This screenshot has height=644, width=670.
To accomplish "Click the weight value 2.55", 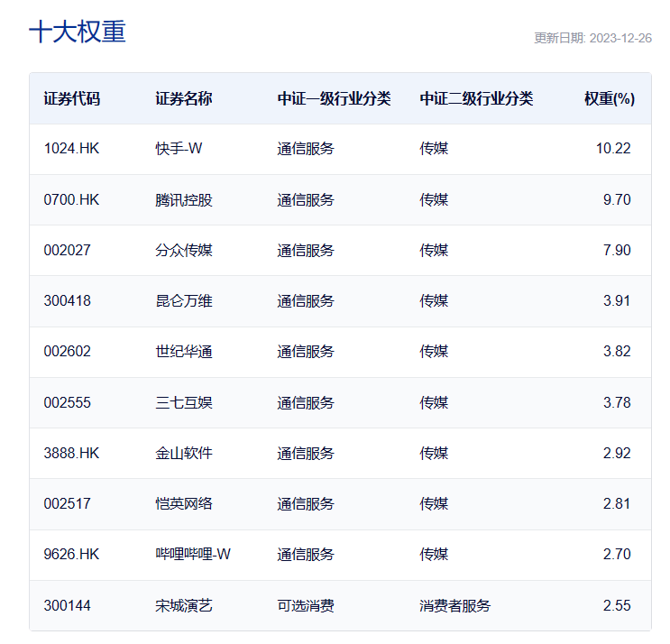I will tap(617, 605).
